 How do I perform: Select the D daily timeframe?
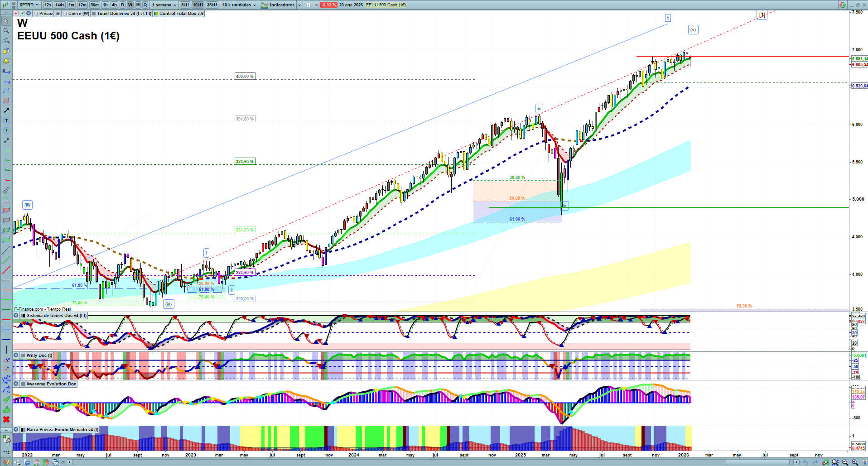point(122,5)
